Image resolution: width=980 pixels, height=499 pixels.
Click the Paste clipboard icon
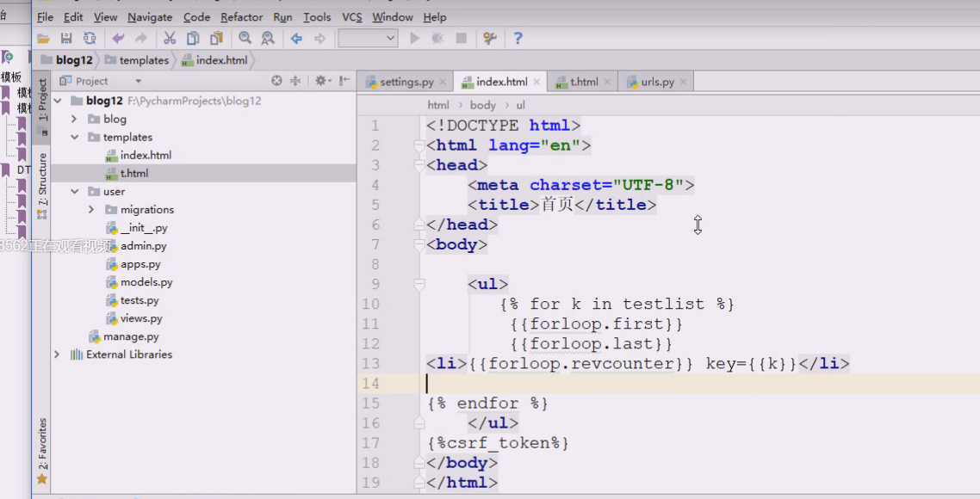[216, 39]
